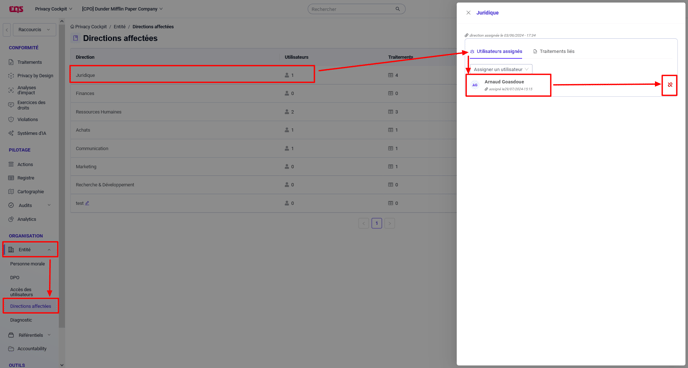Click the edit pencil next to test
This screenshot has height=368, width=688.
tap(87, 203)
